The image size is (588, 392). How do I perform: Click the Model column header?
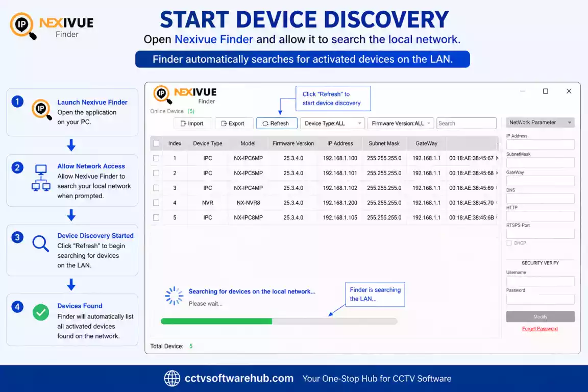pyautogui.click(x=248, y=143)
